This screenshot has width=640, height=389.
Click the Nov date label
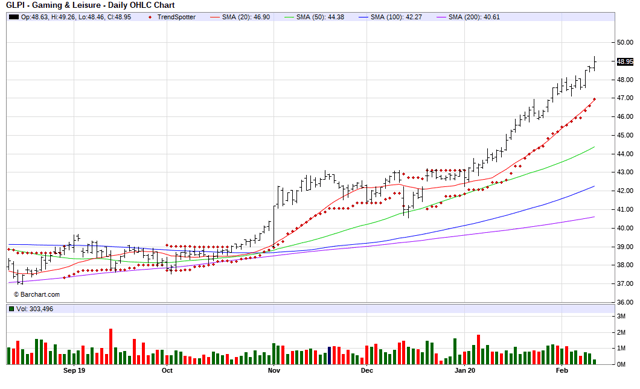274,371
